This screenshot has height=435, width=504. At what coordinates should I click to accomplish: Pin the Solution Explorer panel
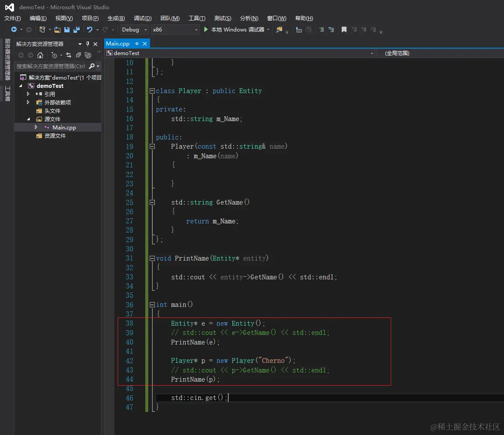88,44
